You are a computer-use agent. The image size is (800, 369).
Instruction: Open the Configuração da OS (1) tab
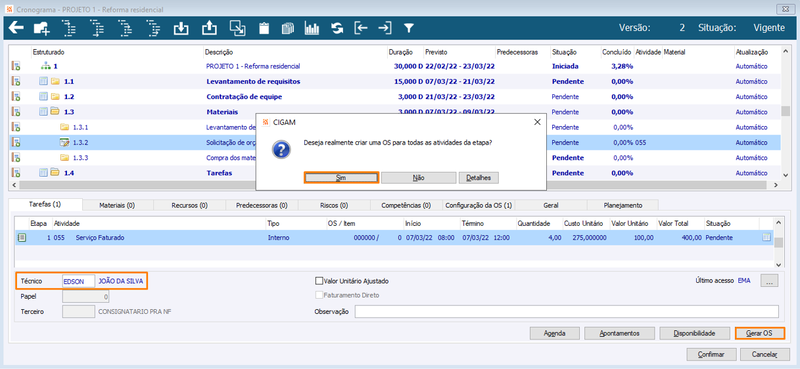click(x=479, y=205)
